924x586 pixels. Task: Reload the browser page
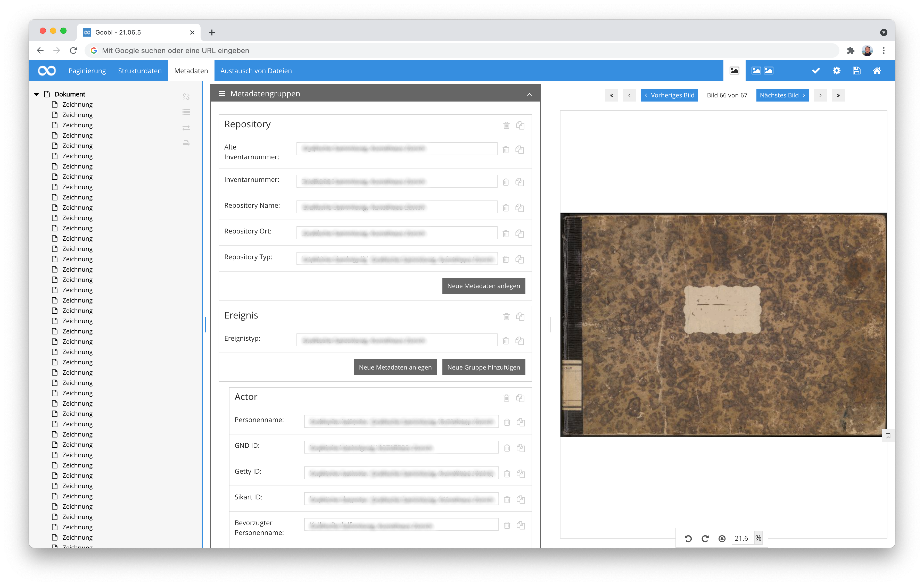[x=73, y=50]
